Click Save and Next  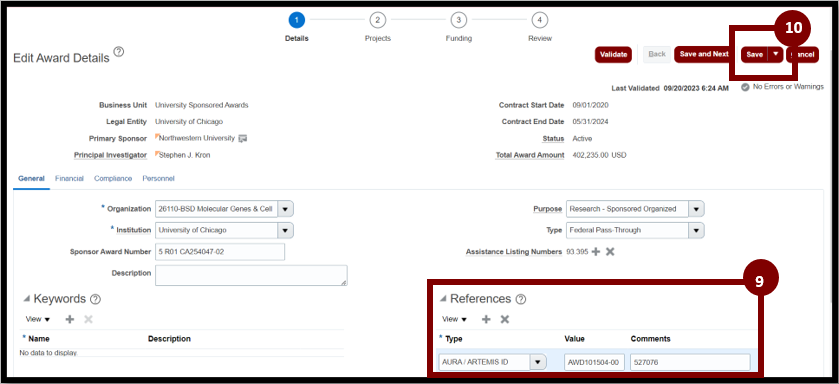(704, 54)
